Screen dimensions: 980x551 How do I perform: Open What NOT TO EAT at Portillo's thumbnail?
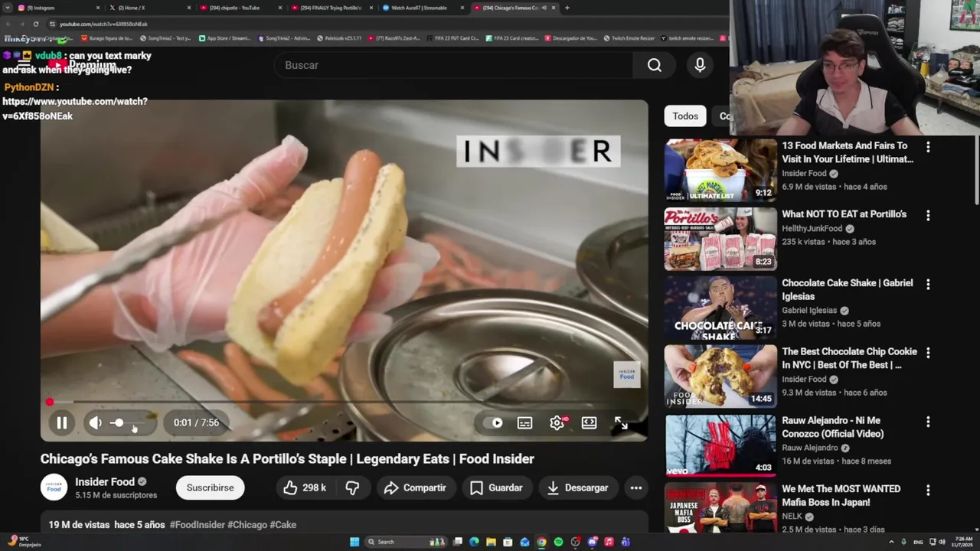(x=720, y=239)
